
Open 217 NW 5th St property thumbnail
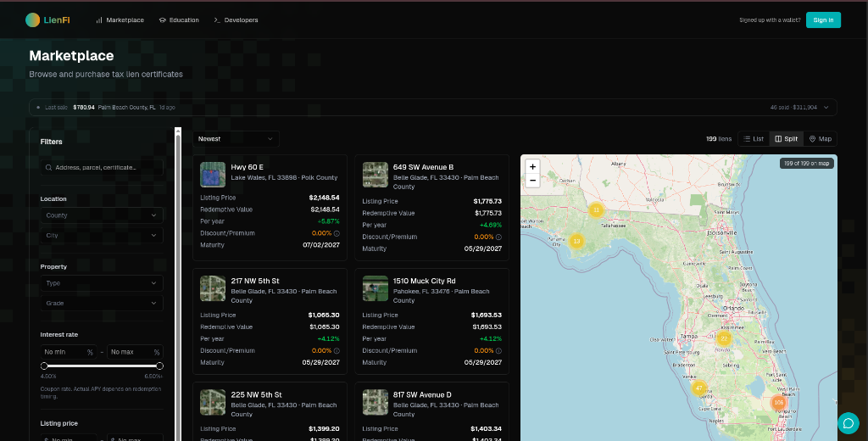pos(213,288)
